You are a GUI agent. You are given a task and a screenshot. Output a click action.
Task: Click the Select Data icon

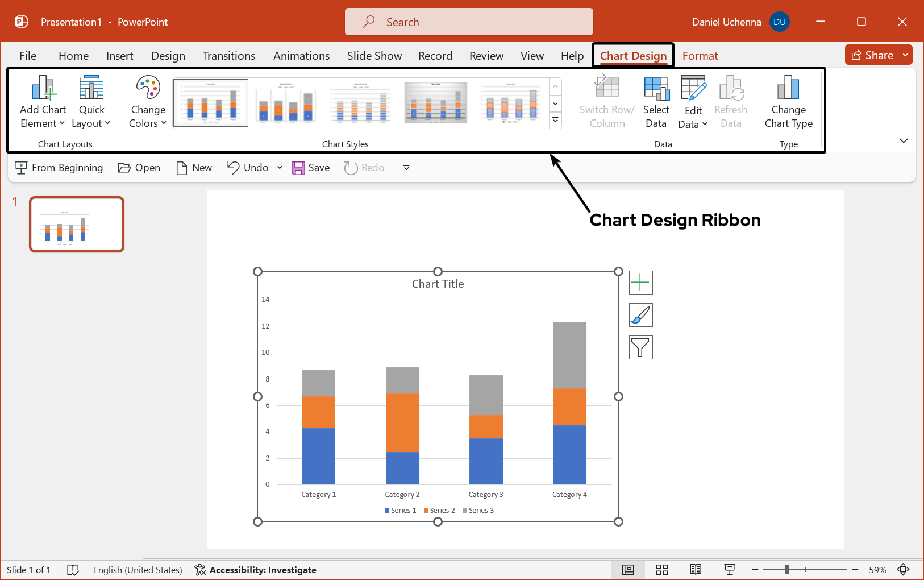coord(656,102)
